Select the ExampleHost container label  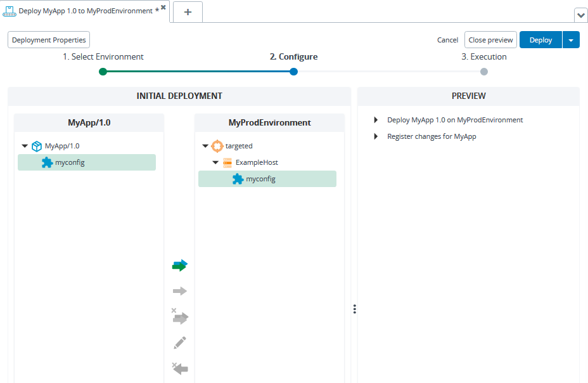click(x=257, y=162)
